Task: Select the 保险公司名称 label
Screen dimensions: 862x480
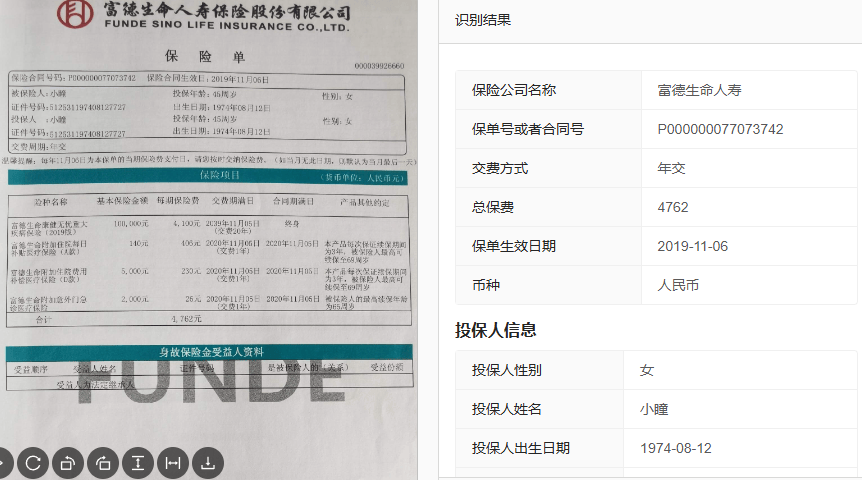Action: click(x=514, y=90)
